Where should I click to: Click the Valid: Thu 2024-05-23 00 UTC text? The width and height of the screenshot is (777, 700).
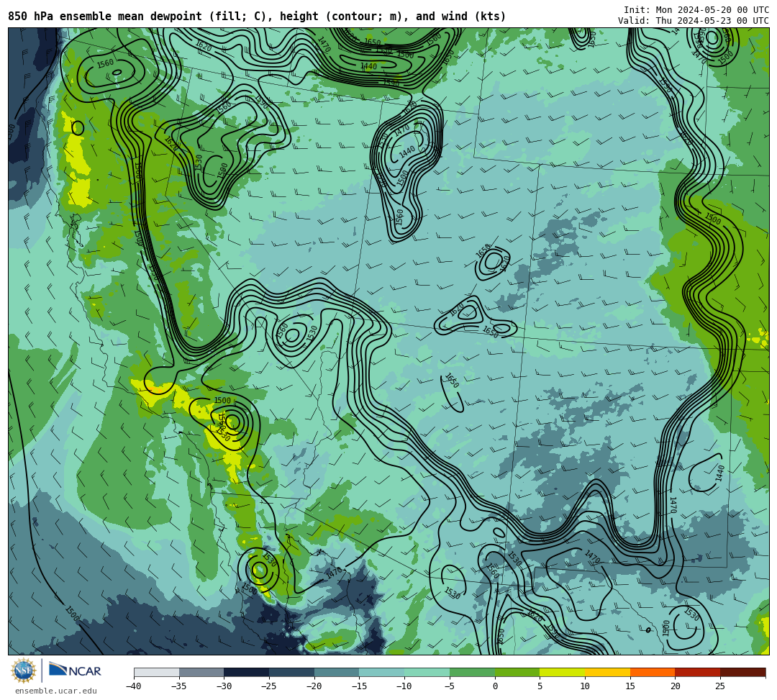(x=694, y=21)
